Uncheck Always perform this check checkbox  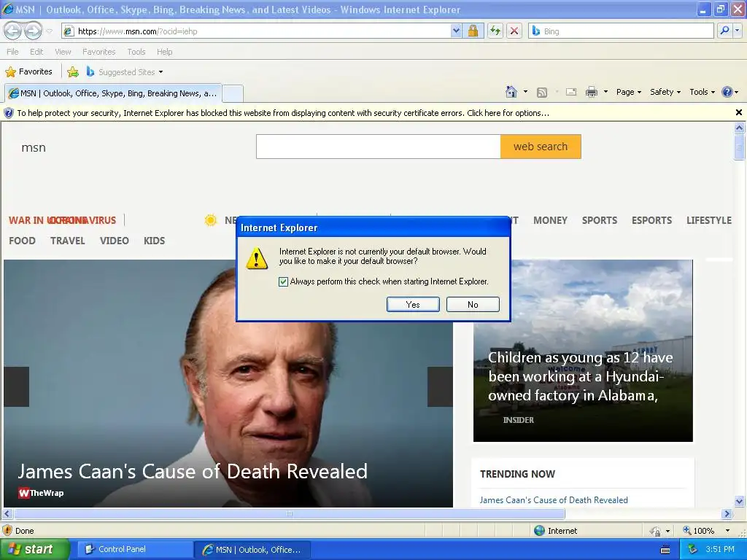(284, 281)
